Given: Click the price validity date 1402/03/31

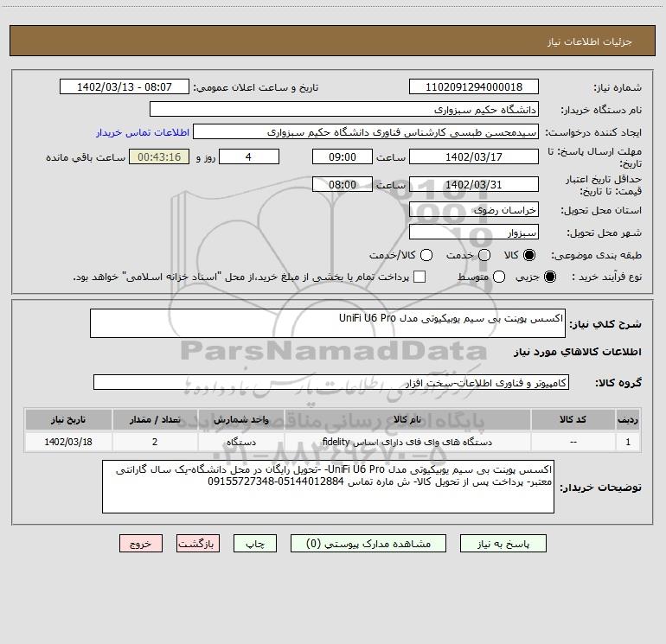Looking at the screenshot, I should [474, 184].
